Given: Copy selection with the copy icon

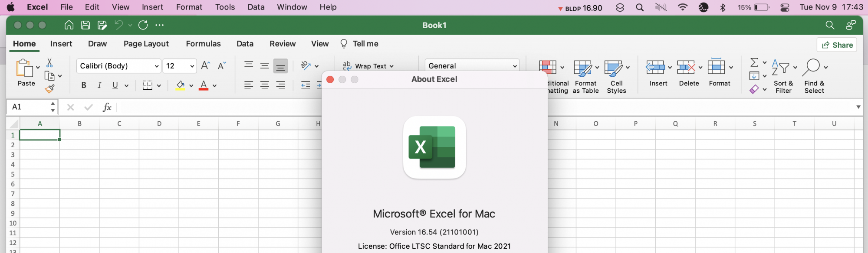Looking at the screenshot, I should (x=49, y=76).
